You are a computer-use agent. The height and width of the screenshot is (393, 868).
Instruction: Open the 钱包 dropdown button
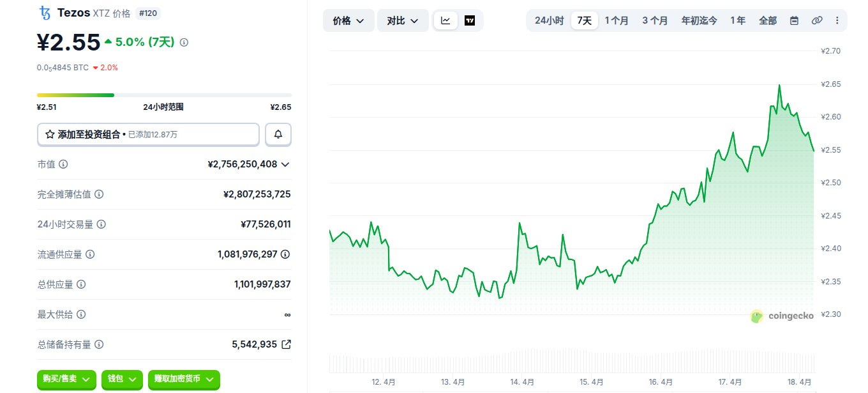click(x=122, y=379)
